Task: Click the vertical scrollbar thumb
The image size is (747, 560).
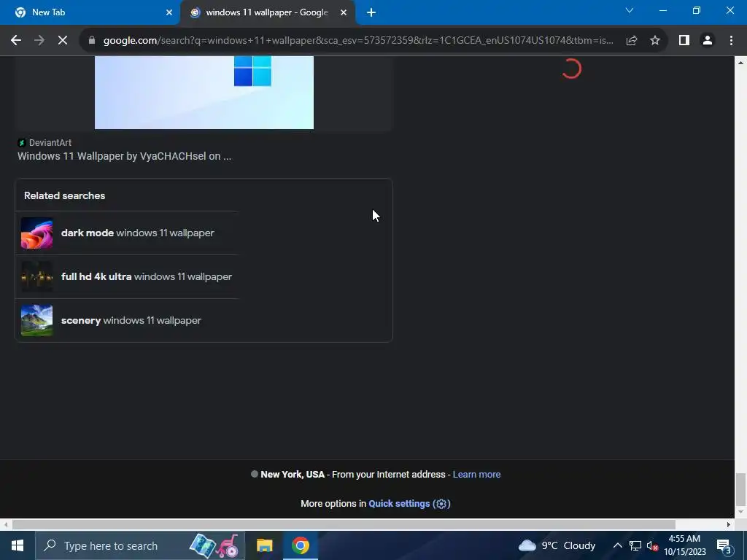Action: coord(740,489)
